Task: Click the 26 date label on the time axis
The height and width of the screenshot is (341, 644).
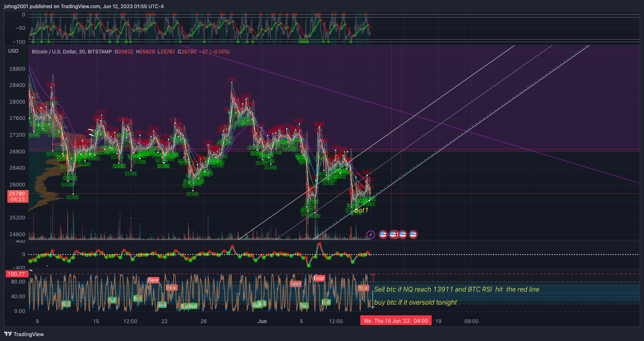Action: click(x=203, y=321)
